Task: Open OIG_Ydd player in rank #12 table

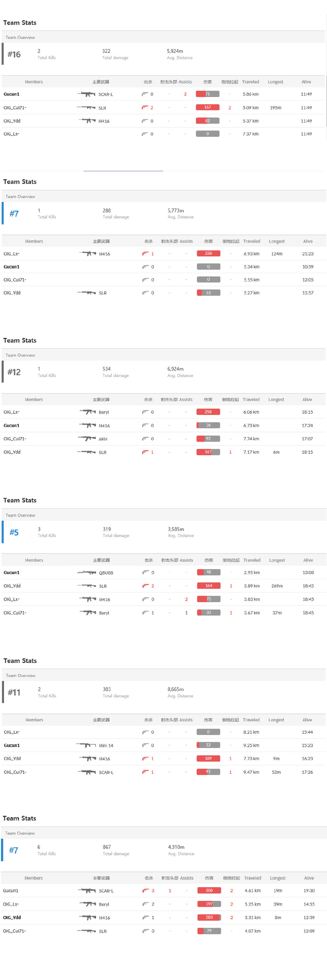Action: point(12,452)
